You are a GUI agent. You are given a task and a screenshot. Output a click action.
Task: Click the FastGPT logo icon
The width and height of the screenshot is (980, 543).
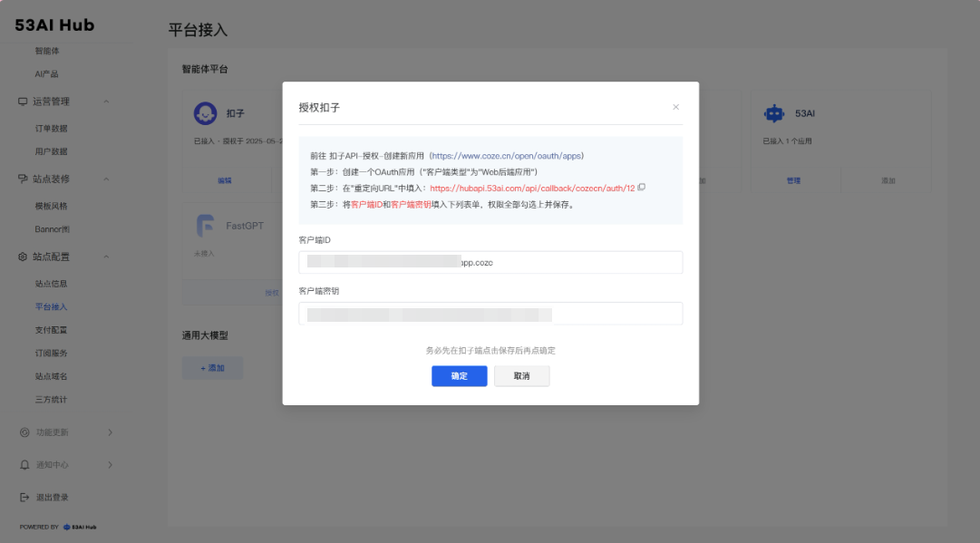(205, 226)
